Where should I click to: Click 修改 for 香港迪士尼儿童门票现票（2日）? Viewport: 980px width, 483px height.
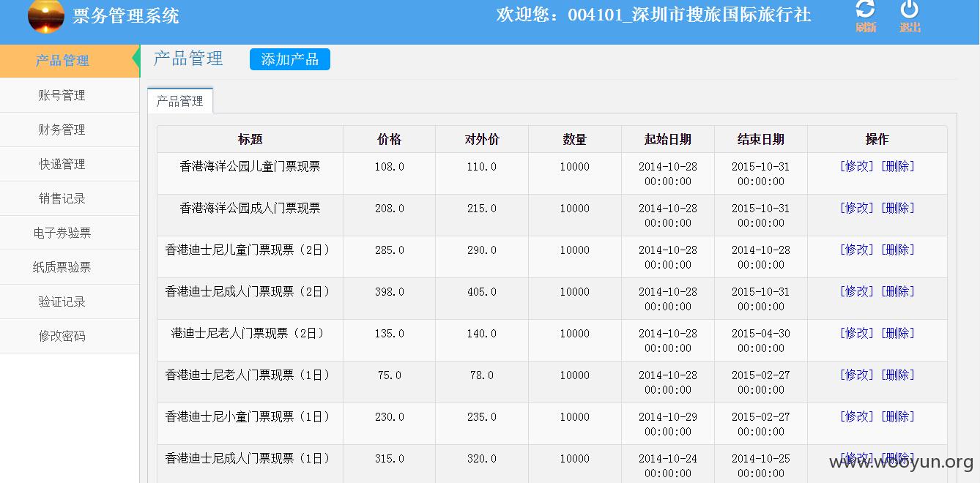[857, 250]
